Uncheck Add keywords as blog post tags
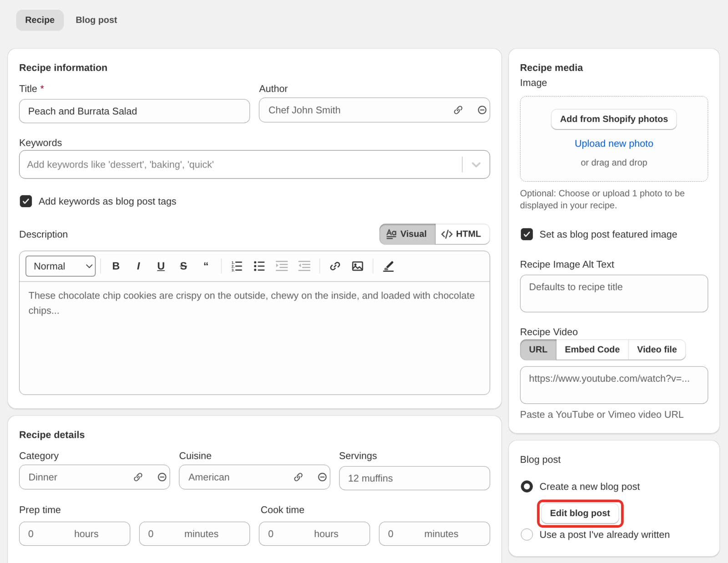The width and height of the screenshot is (728, 563). pyautogui.click(x=26, y=201)
